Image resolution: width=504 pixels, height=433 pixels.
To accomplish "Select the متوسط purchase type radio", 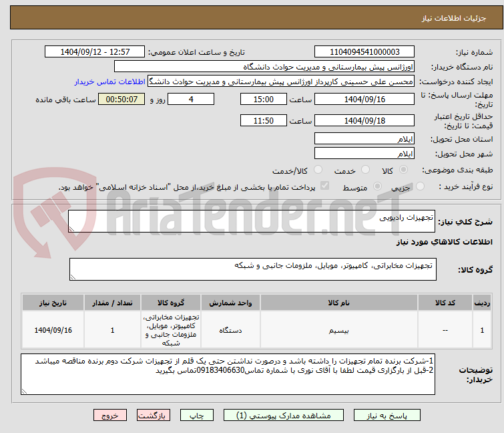I will (377, 186).
